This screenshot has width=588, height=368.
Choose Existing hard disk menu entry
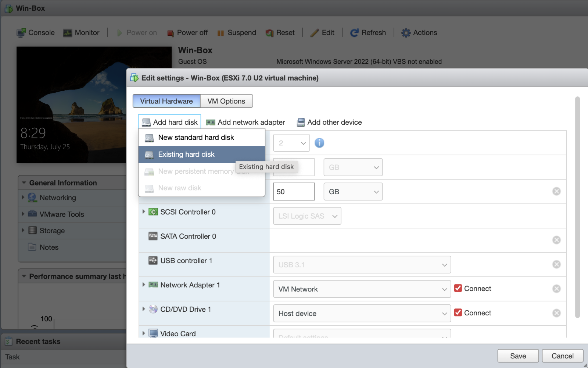[x=202, y=155]
